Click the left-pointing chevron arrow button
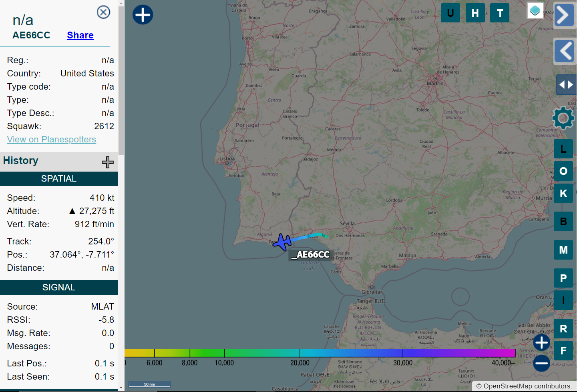Image resolution: width=577 pixels, height=392 pixels. pyautogui.click(x=565, y=51)
